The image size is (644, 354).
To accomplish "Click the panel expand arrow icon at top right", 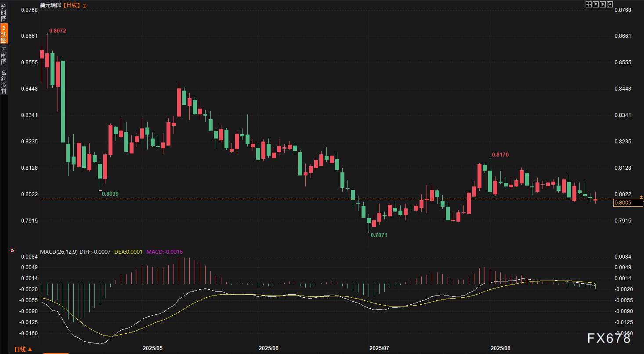I will coord(610,4).
